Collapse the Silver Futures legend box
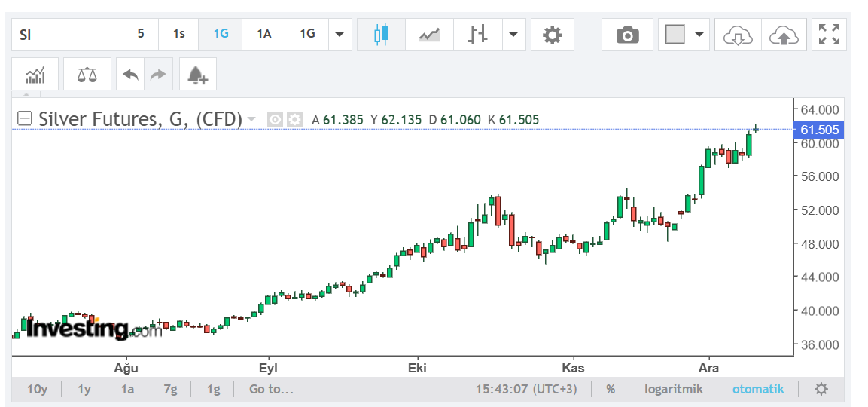The image size is (868, 407). (x=25, y=118)
